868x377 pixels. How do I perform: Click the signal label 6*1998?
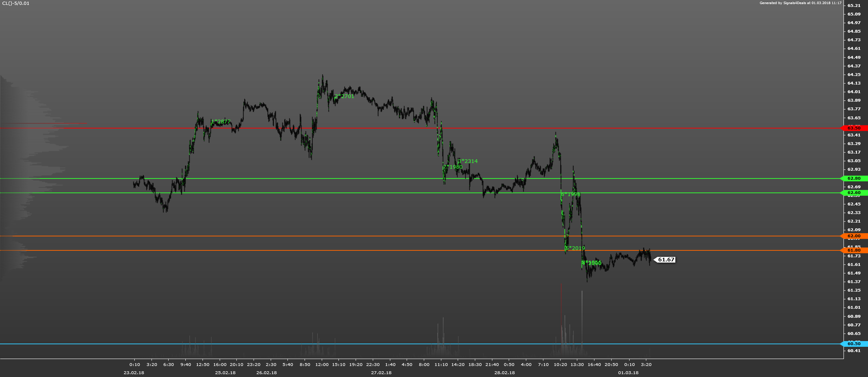click(570, 194)
